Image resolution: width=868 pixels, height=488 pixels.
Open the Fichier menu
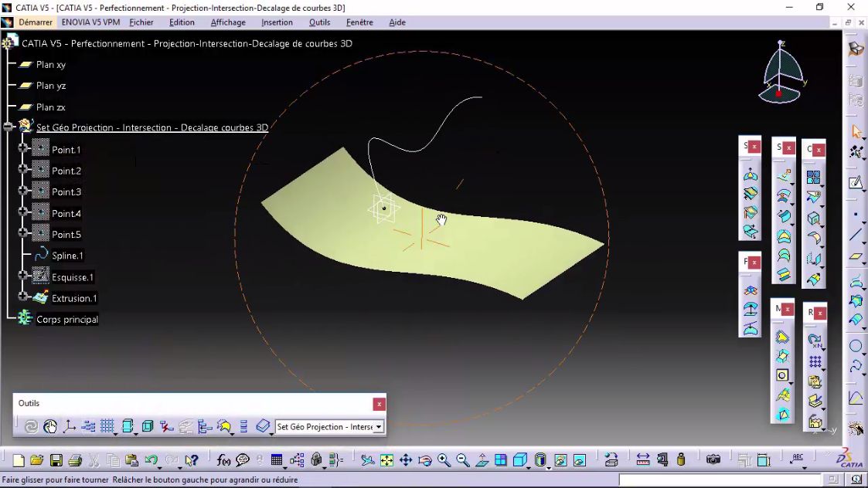(x=141, y=22)
